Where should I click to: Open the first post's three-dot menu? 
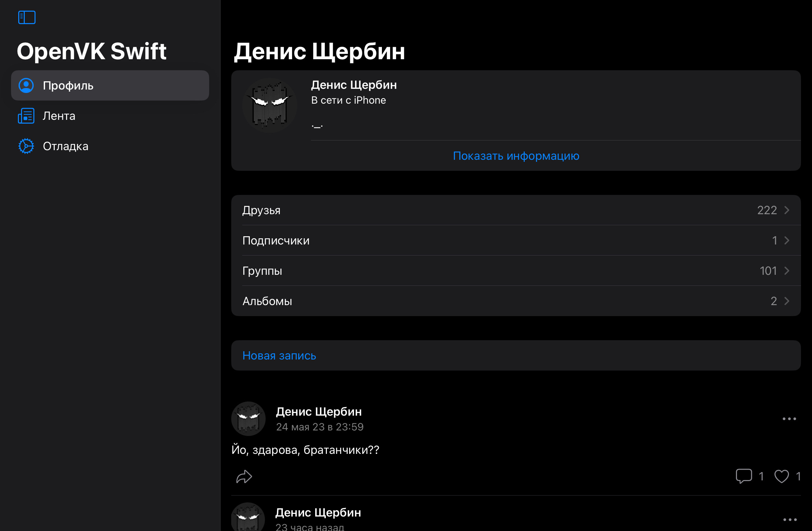coord(789,419)
